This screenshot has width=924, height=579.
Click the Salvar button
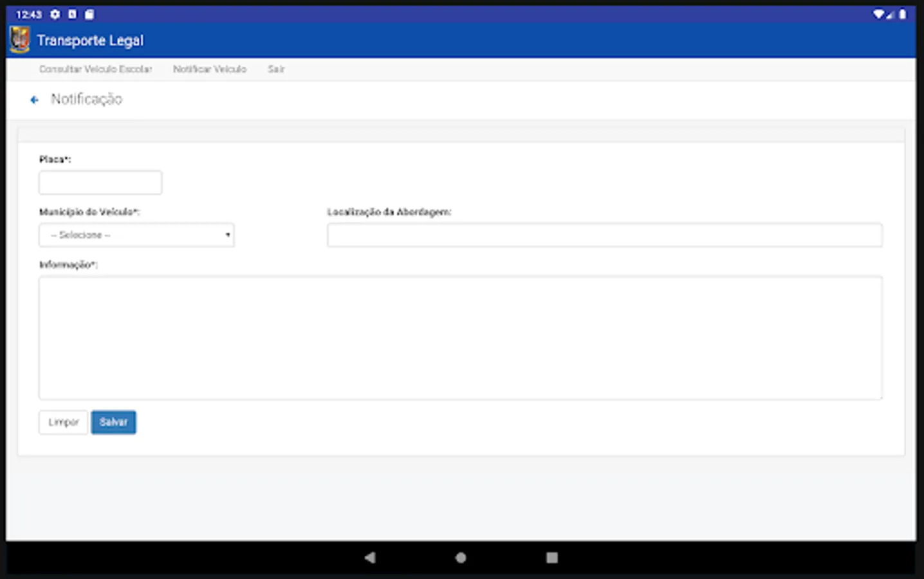113,422
